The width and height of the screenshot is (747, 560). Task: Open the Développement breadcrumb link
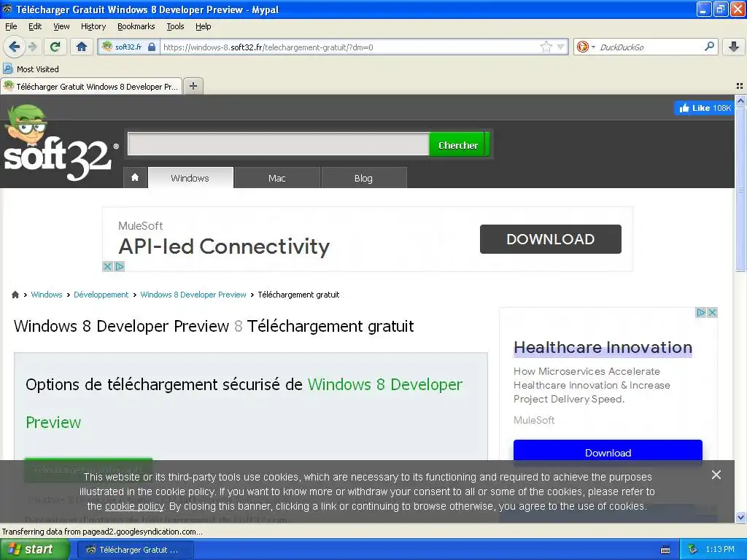coord(101,295)
